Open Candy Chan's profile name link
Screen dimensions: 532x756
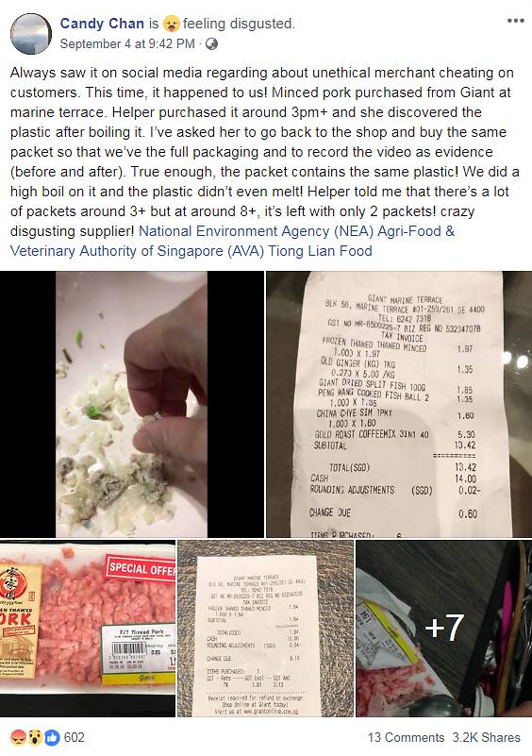pos(102,24)
